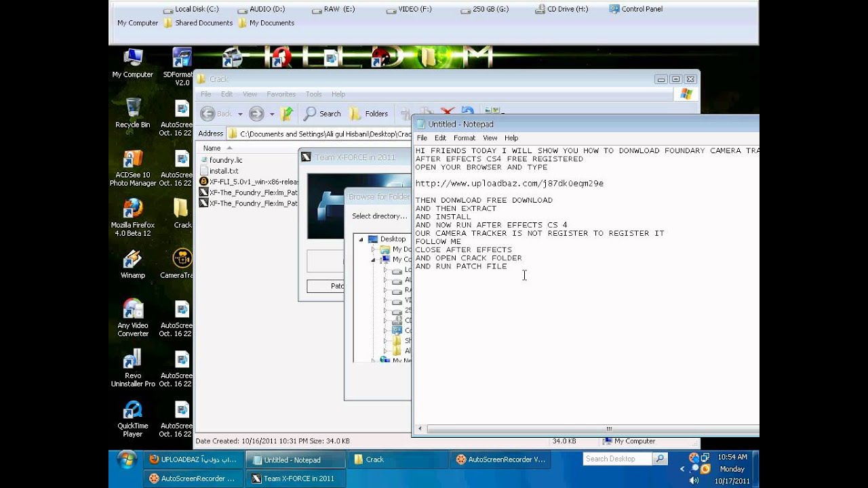Viewport: 868px width, 488px height.
Task: Open CD Drive (H:) shortcut
Action: coord(561,9)
